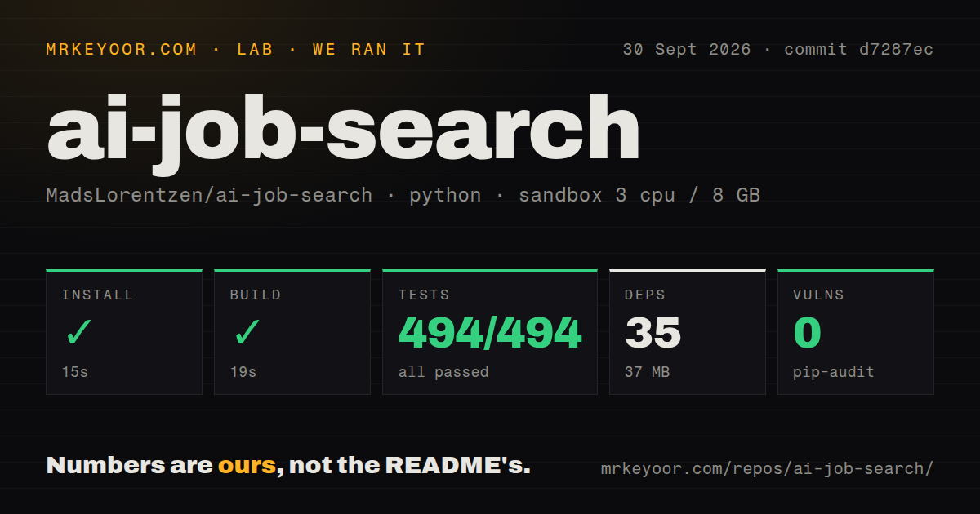Click the 'MRKEYOOR.COM · LAB · WE RAN IT' header text
The width and height of the screenshot is (980, 514).
click(236, 50)
